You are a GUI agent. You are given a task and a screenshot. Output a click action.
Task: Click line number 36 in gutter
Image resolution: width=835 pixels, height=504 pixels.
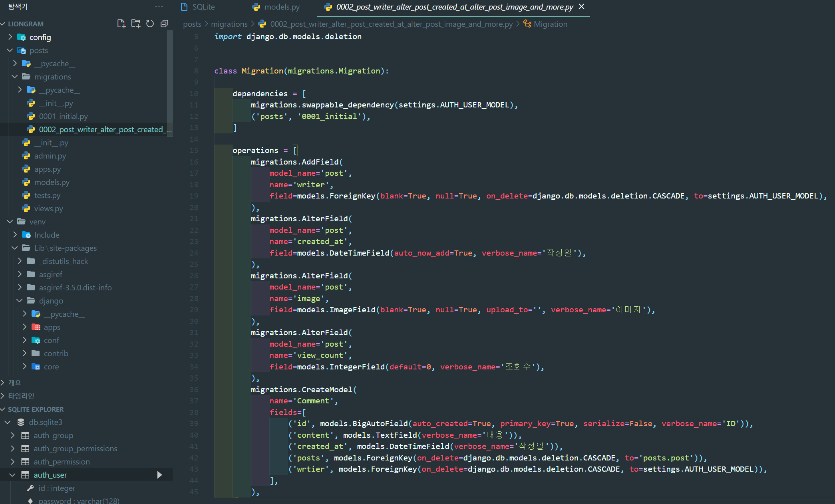194,389
